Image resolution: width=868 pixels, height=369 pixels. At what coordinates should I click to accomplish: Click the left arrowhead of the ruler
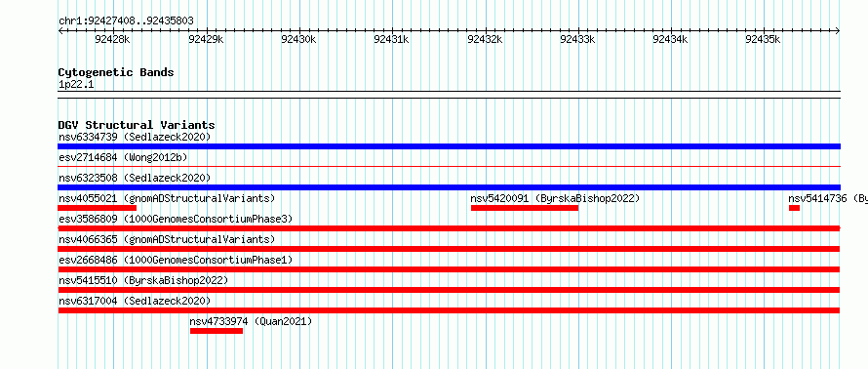[x=60, y=31]
